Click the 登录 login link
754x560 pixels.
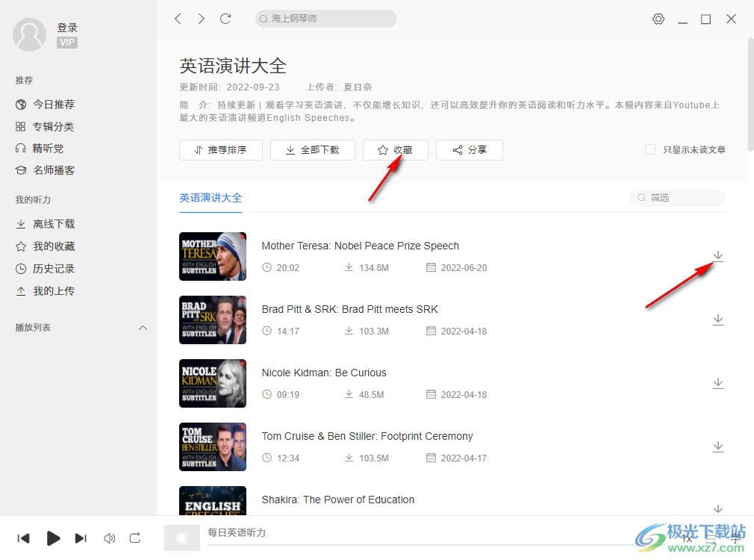[x=67, y=28]
